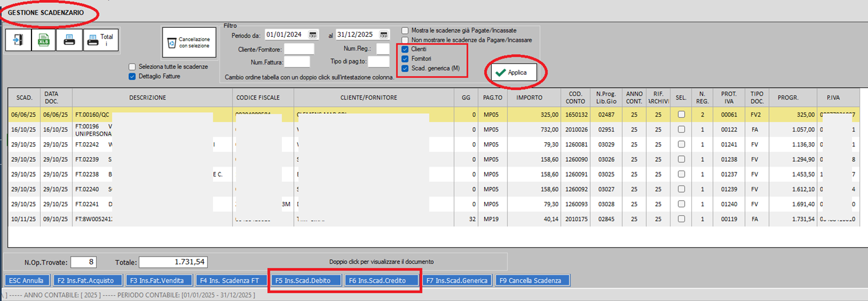Click the exit door icon button
868x301 pixels.
18,40
